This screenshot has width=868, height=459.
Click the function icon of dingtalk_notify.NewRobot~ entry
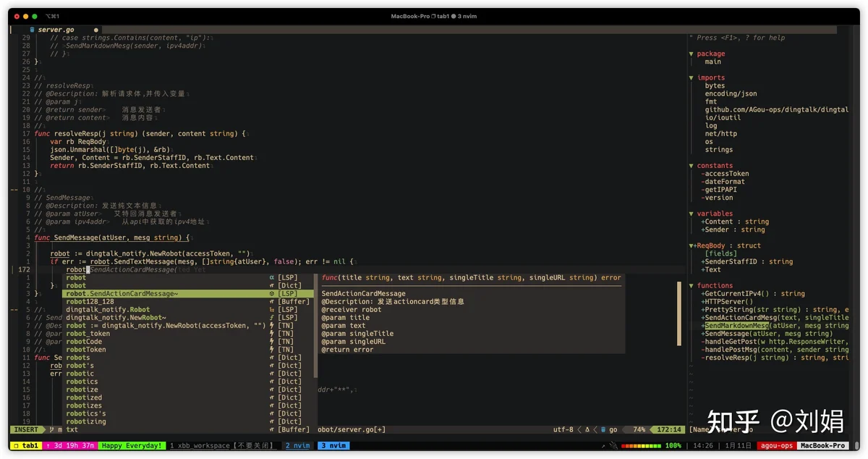point(271,317)
